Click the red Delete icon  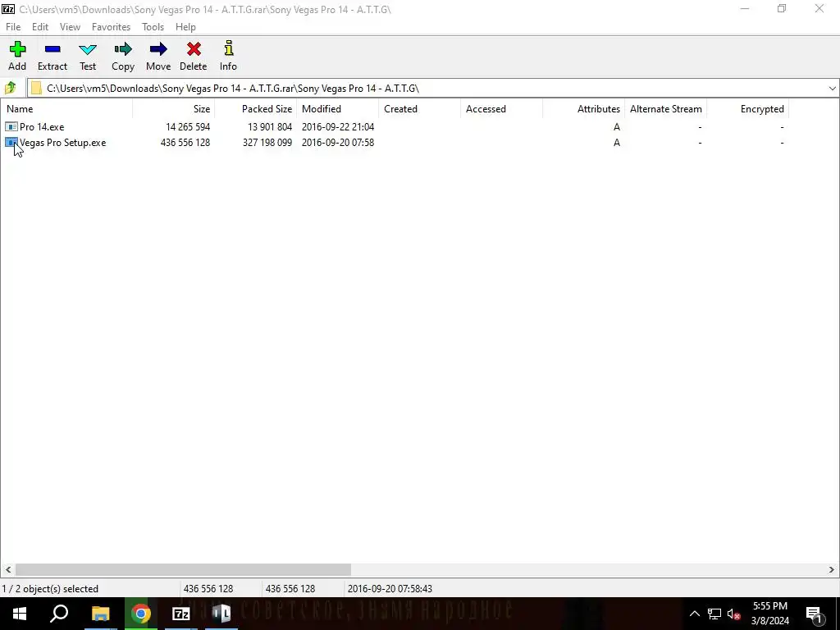pyautogui.click(x=194, y=49)
